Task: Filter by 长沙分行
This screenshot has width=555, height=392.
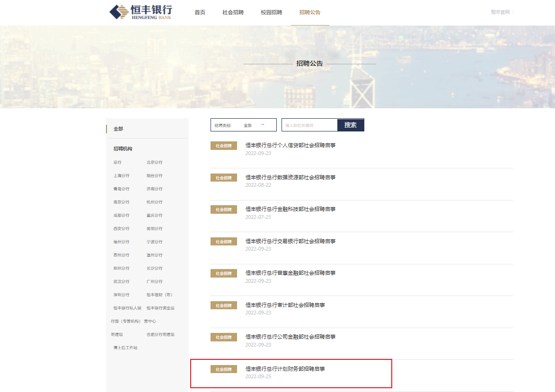Action: (x=154, y=268)
